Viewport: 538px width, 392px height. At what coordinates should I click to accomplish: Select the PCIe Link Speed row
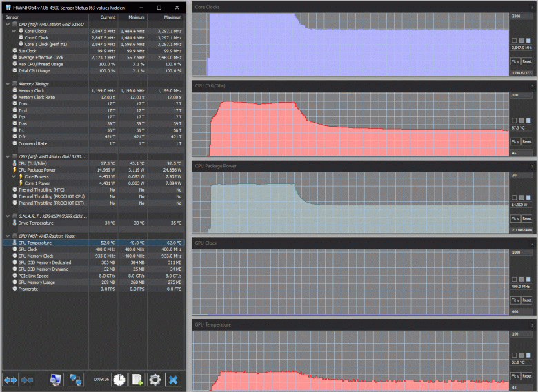[94, 276]
